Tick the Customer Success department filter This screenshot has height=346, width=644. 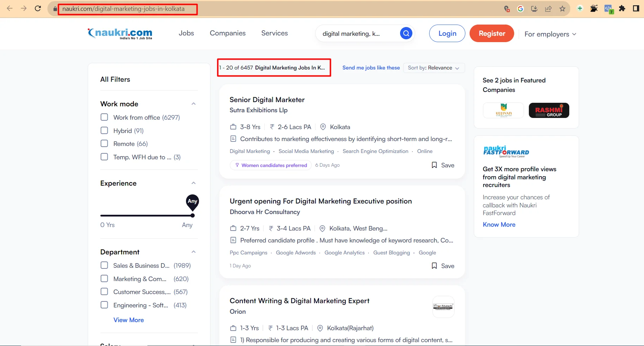tap(104, 292)
